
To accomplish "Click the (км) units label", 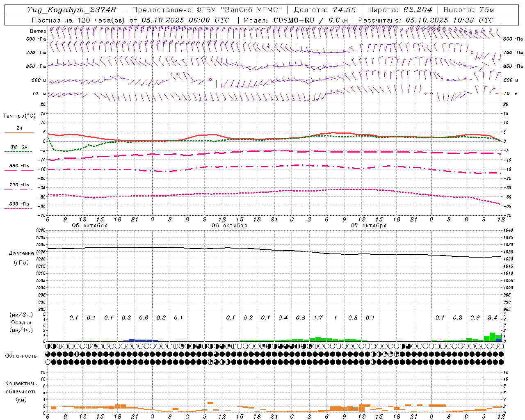I will (x=21, y=399).
